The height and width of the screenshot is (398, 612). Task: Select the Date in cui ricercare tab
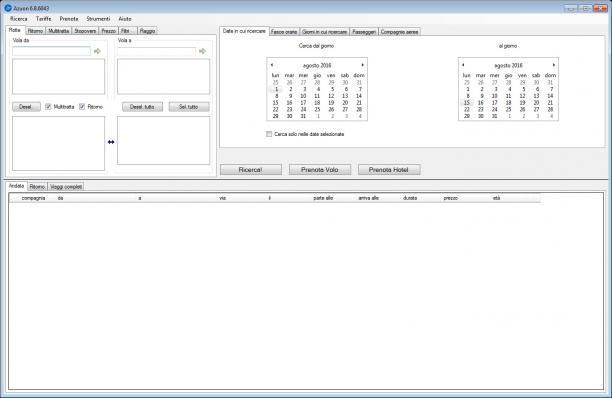point(244,31)
